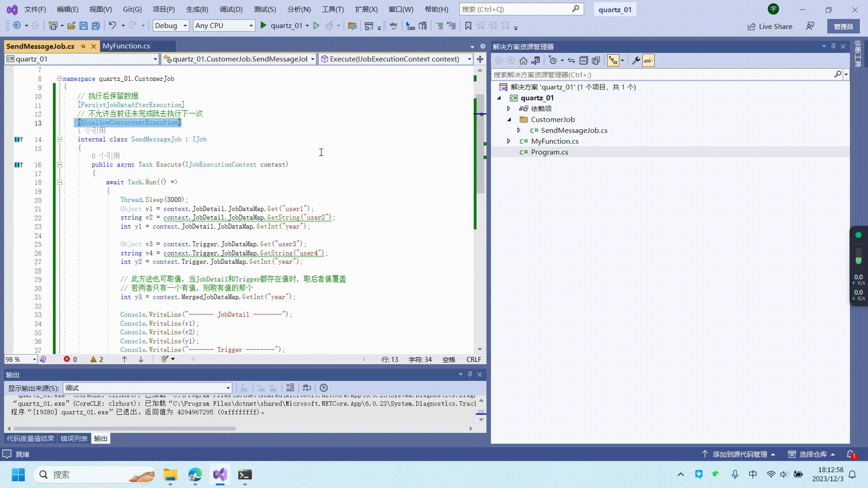Click the Live Share button
This screenshot has width=868, height=488.
point(770,26)
